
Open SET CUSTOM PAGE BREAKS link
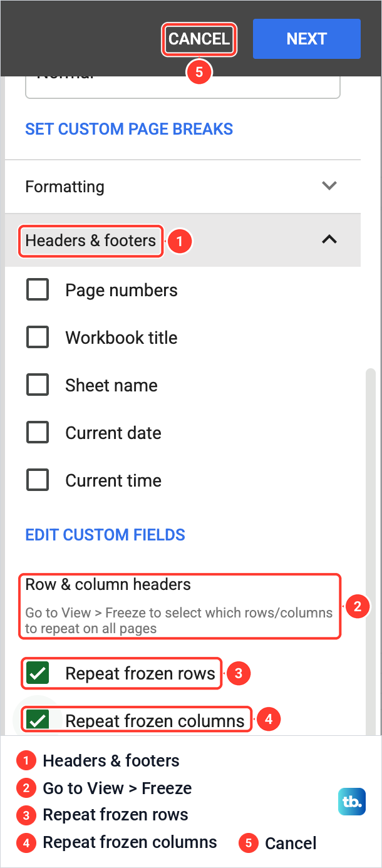point(129,129)
